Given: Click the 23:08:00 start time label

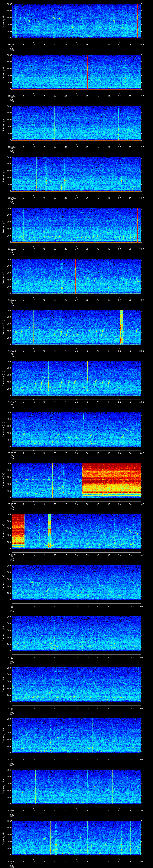Looking at the screenshot, I should 12,402.
